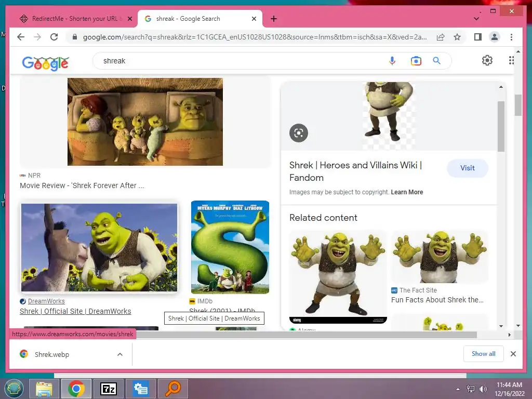The height and width of the screenshot is (399, 532).
Task: Click preview panel scroll up arrow
Action: (x=501, y=87)
